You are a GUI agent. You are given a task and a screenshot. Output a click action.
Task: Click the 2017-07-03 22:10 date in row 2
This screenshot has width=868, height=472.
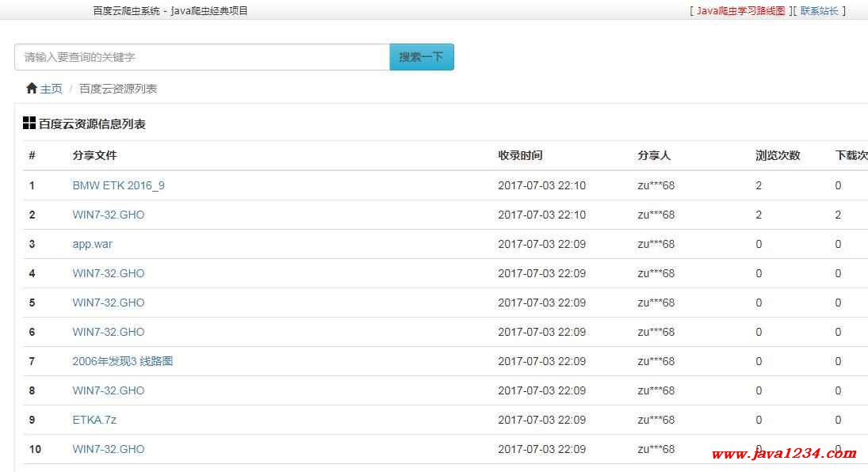click(542, 215)
